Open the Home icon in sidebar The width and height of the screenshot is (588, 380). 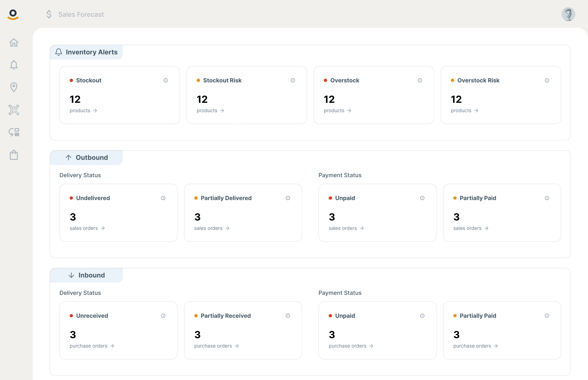pos(14,43)
